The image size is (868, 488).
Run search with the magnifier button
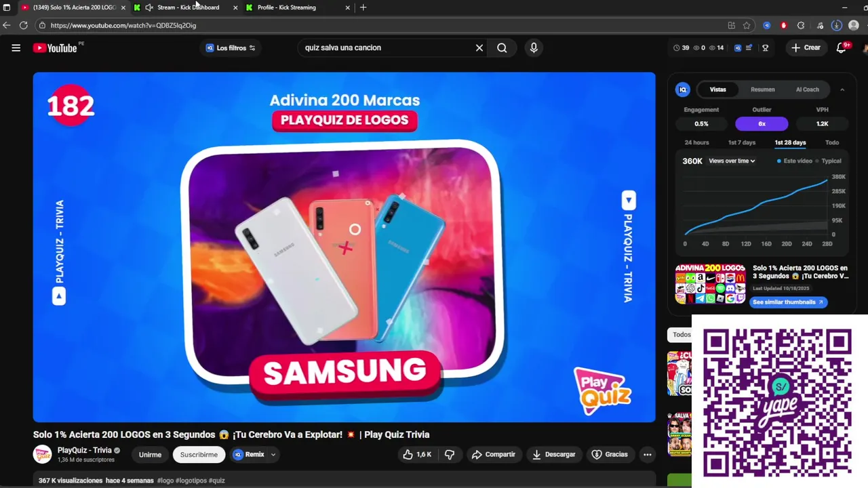[502, 48]
